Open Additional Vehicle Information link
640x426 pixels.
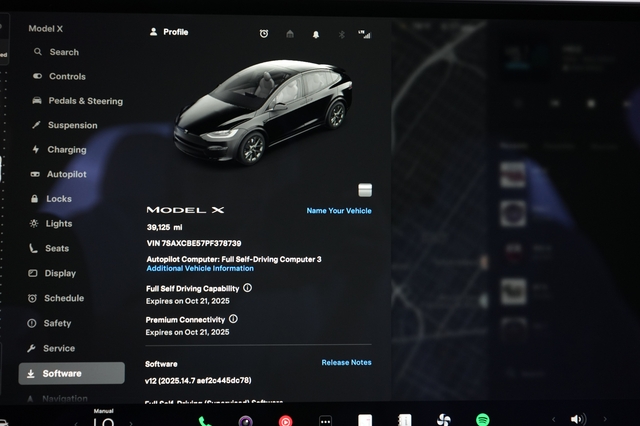pyautogui.click(x=200, y=268)
